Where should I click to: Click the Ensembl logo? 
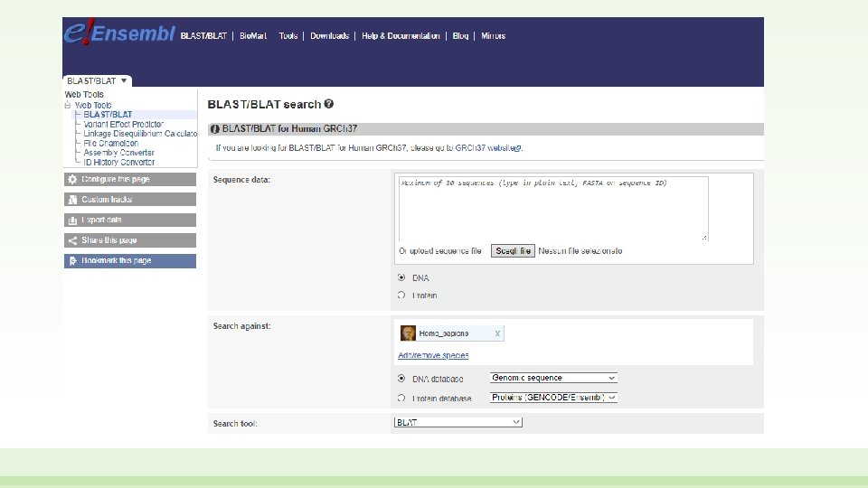pyautogui.click(x=119, y=33)
